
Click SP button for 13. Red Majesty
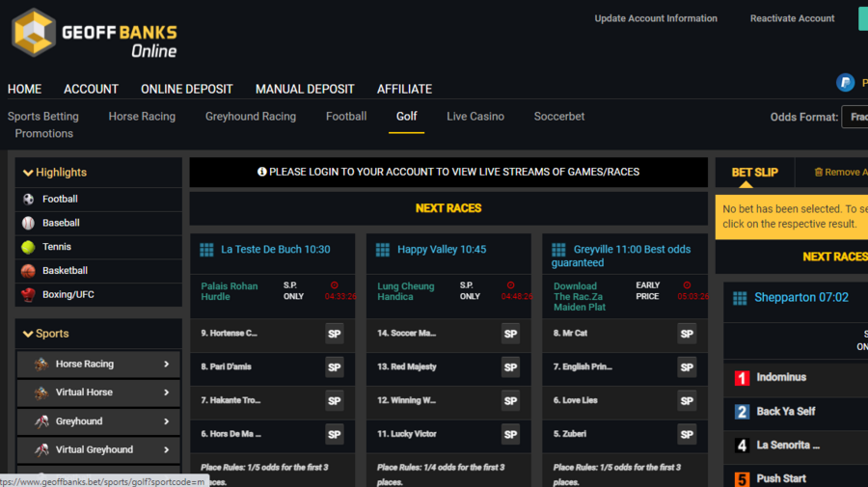click(510, 367)
